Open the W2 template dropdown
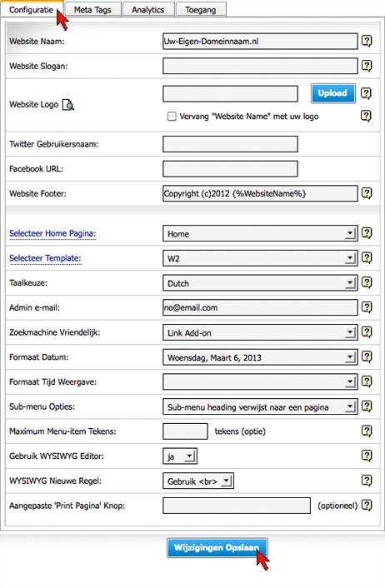Viewport: 385px width, 588px height. (x=260, y=258)
